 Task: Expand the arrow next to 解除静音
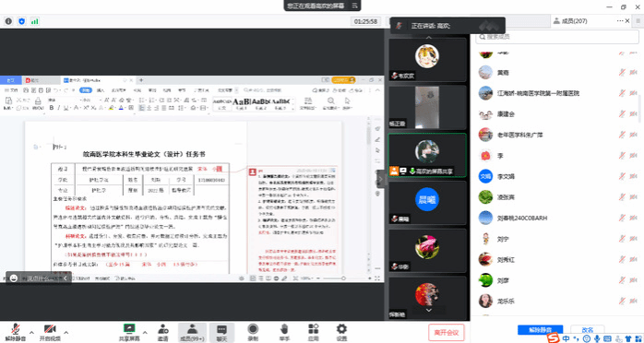(x=31, y=332)
